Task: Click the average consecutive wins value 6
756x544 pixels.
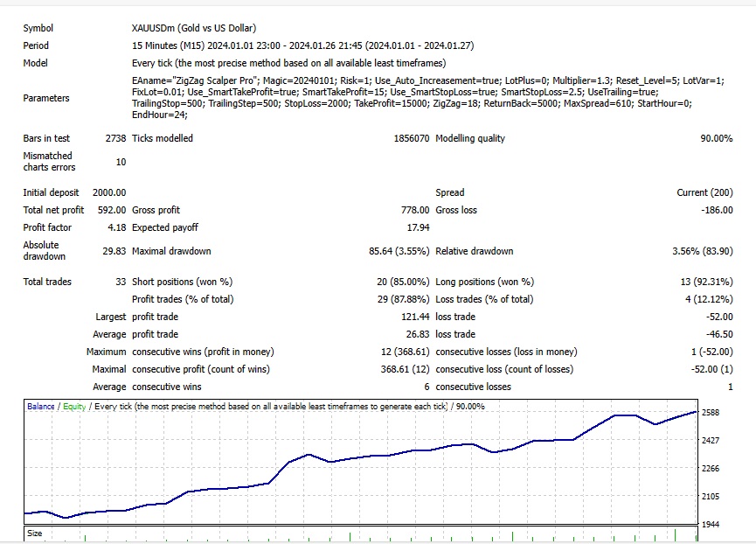Action: (x=427, y=387)
